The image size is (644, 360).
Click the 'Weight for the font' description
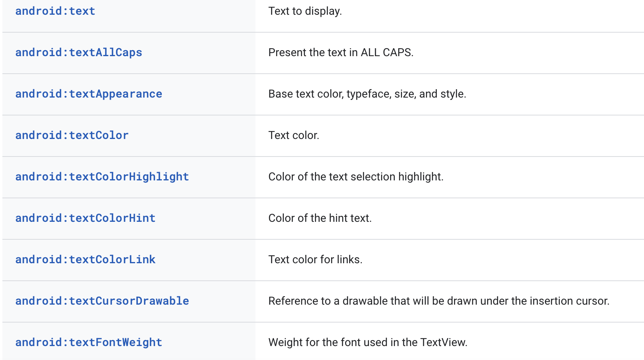(x=368, y=342)
